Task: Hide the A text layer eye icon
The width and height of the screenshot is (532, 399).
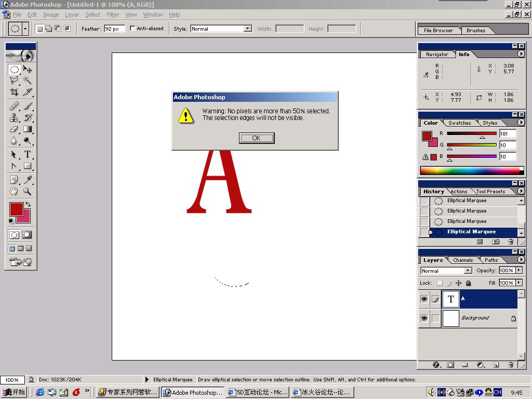Action: pyautogui.click(x=424, y=299)
